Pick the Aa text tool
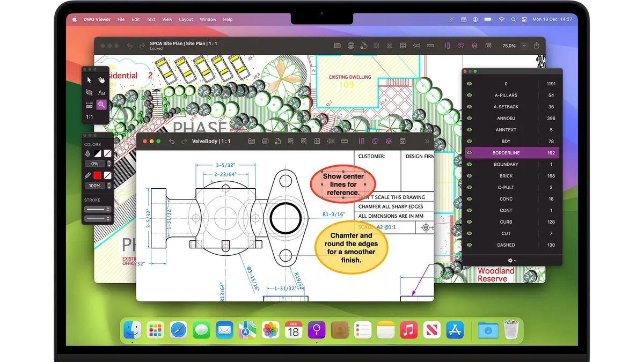 101,92
